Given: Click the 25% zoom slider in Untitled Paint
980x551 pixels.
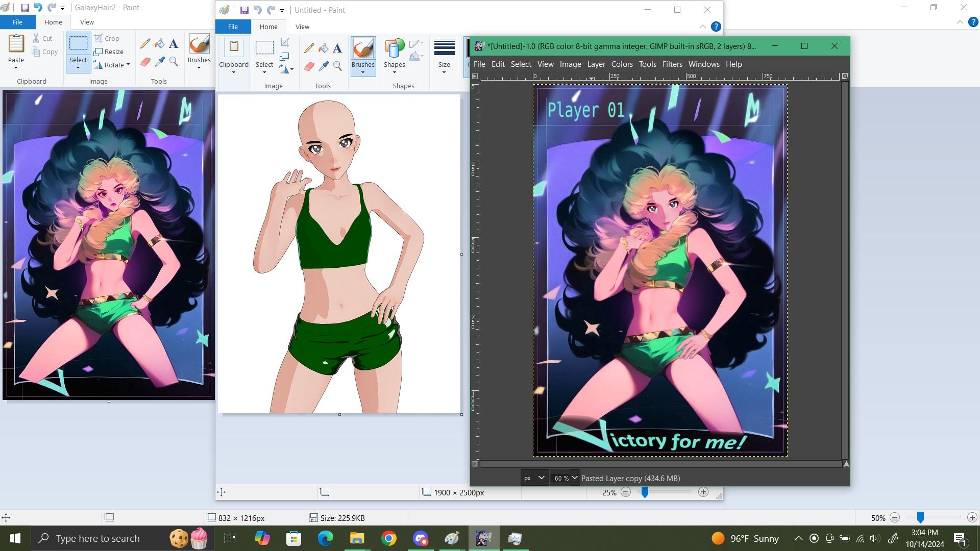Looking at the screenshot, I should [645, 492].
